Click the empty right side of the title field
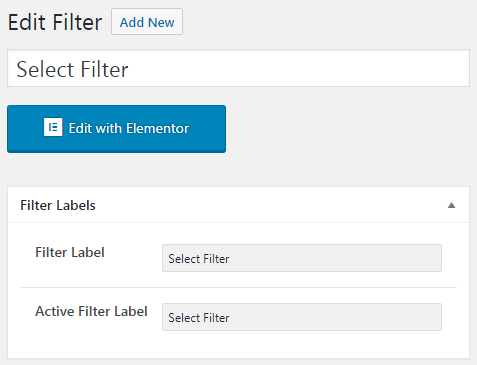This screenshot has height=365, width=477. click(x=300, y=68)
